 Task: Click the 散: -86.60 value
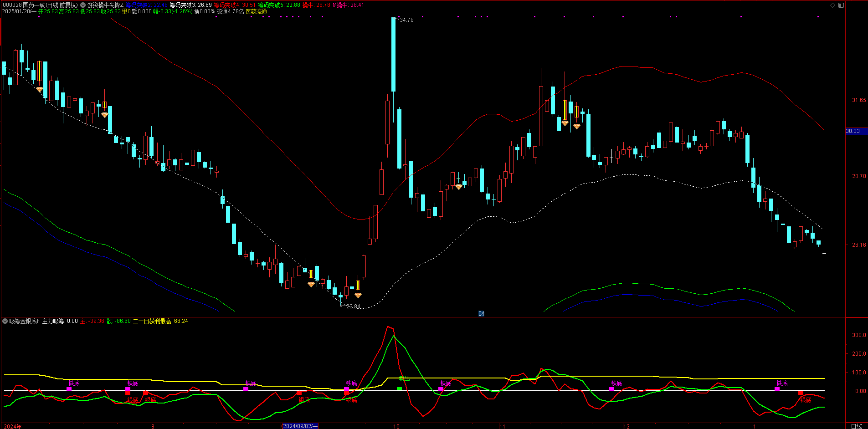point(118,321)
